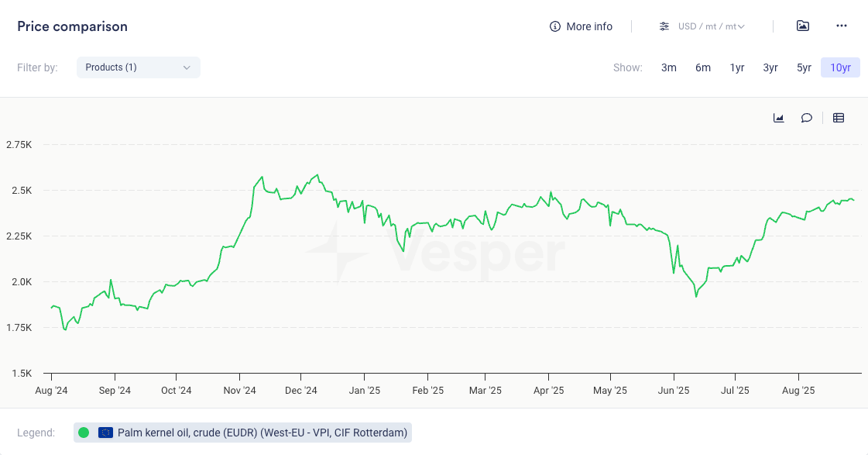This screenshot has width=868, height=455.
Task: Click the units sliders settings icon
Action: [664, 26]
